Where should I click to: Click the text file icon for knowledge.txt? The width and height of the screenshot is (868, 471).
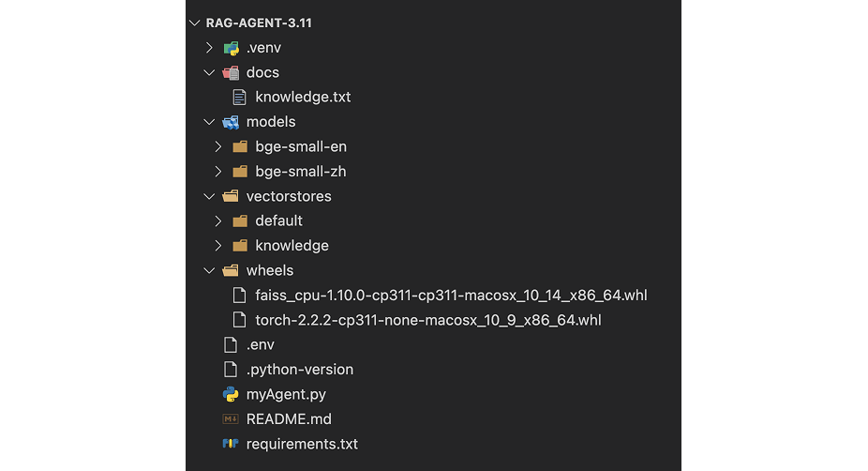click(x=239, y=97)
